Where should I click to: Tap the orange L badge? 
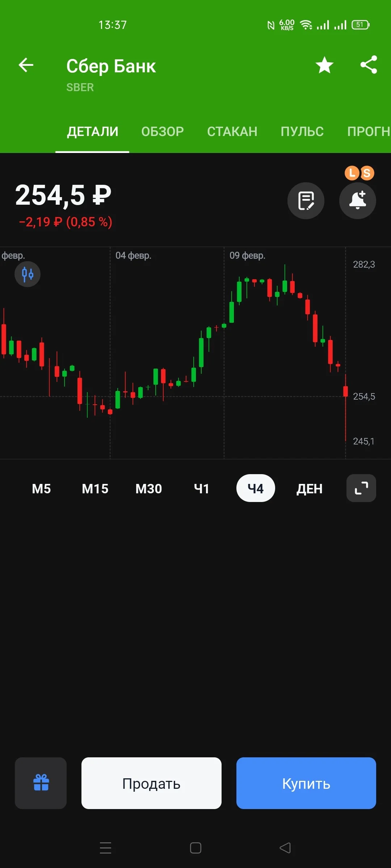tap(351, 173)
